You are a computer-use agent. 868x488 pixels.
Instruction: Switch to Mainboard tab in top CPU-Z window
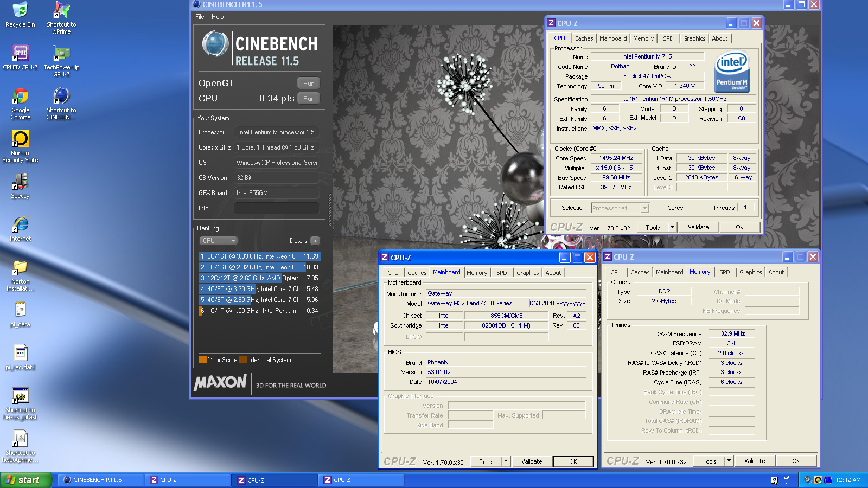613,38
